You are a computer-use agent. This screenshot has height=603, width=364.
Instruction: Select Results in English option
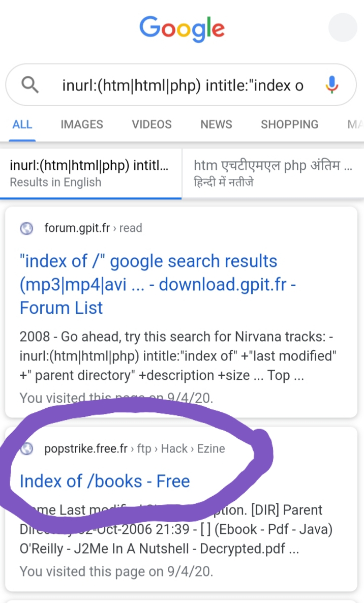pos(90,173)
